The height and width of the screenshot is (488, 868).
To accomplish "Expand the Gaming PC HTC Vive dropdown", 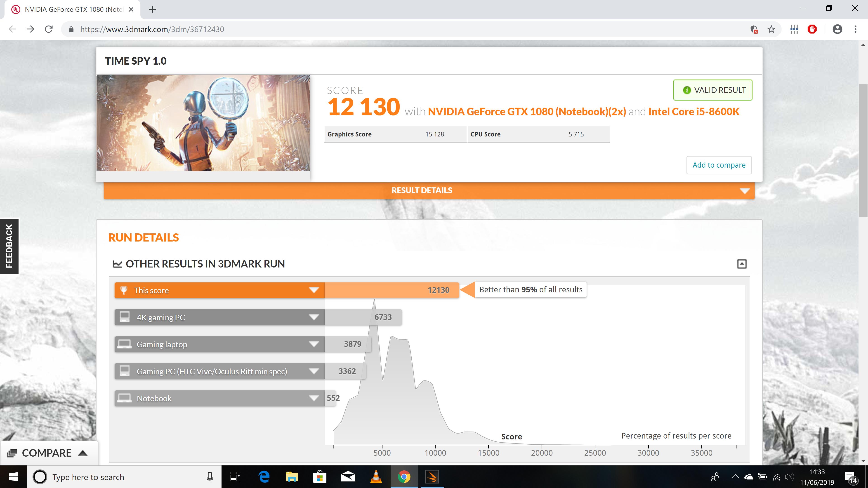I will (x=314, y=371).
